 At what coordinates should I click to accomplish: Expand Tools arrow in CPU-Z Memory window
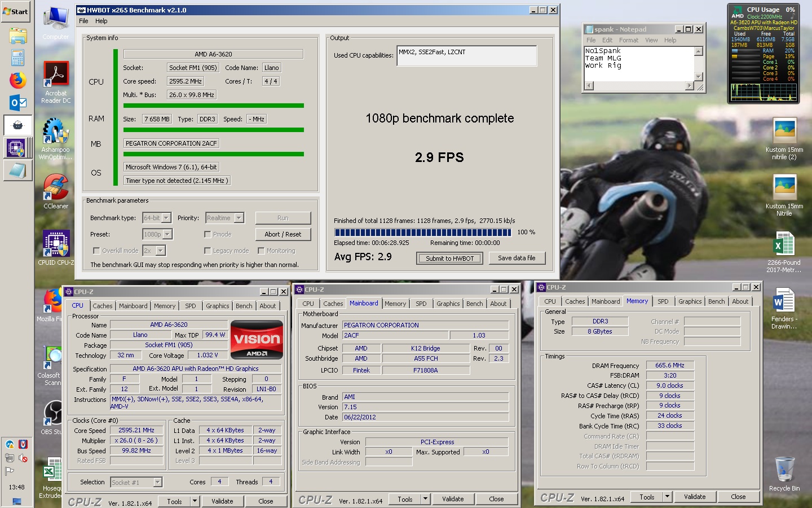[x=668, y=497]
